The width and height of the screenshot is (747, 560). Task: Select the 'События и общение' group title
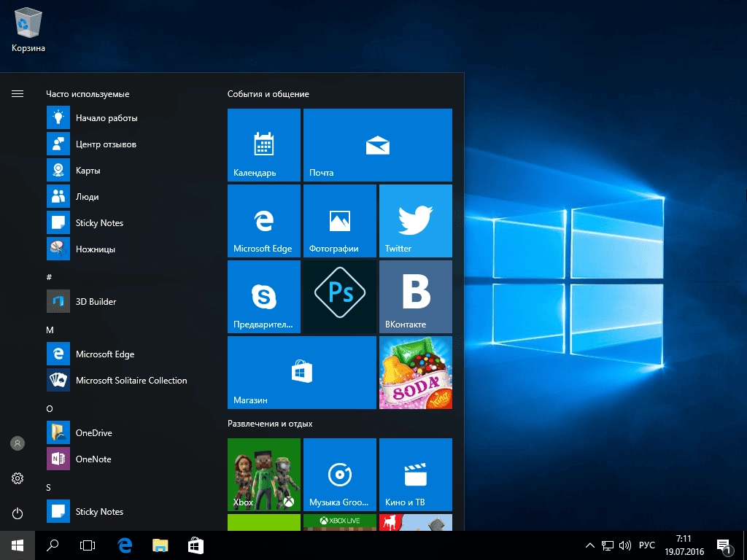pos(268,94)
